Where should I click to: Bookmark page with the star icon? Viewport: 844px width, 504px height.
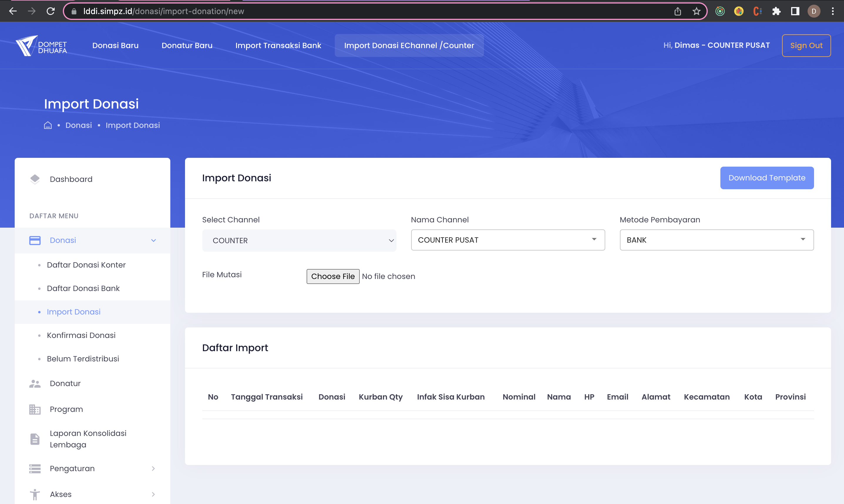click(696, 11)
